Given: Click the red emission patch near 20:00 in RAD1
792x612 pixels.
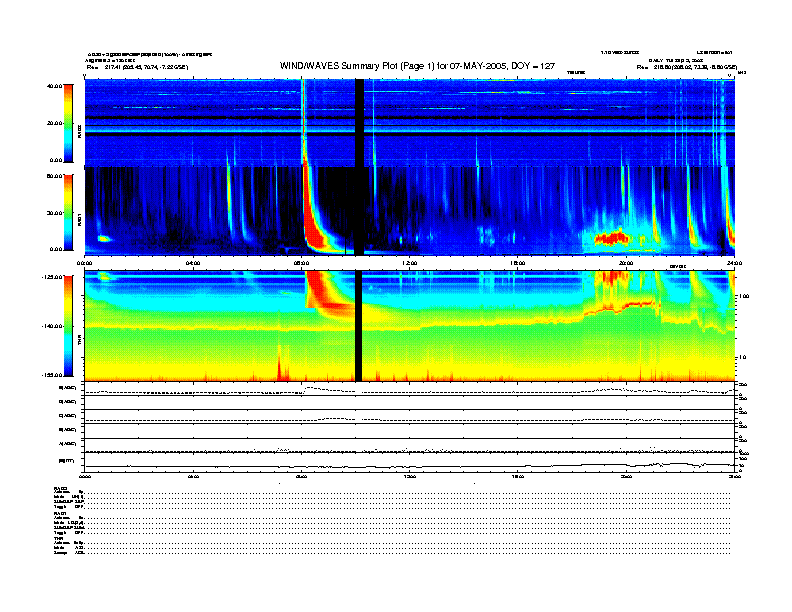Looking at the screenshot, I should 612,237.
